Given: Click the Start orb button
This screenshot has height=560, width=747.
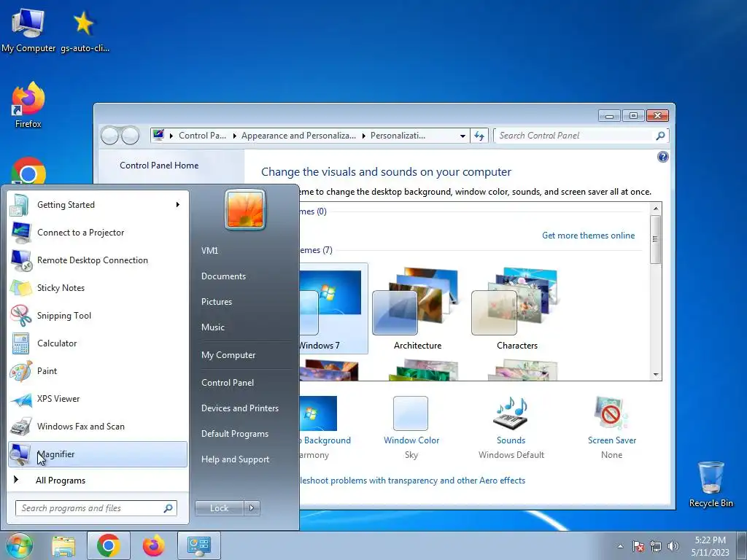Looking at the screenshot, I should click(x=20, y=545).
